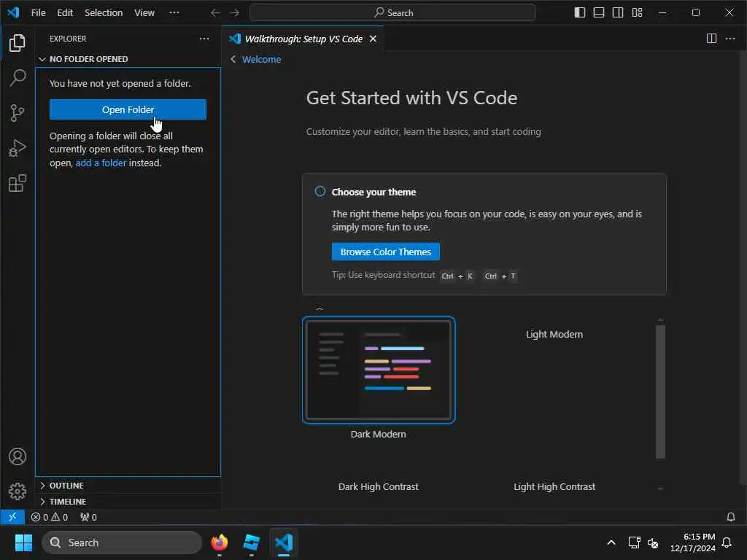Click the Windows taskbar Search box
Screen dimensions: 747x560
122,542
